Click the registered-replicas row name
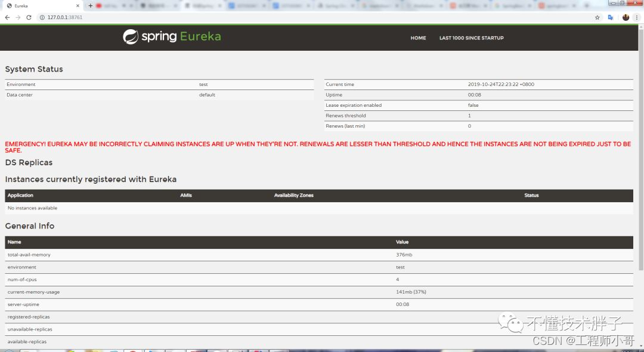This screenshot has height=352, width=644. tap(29, 317)
